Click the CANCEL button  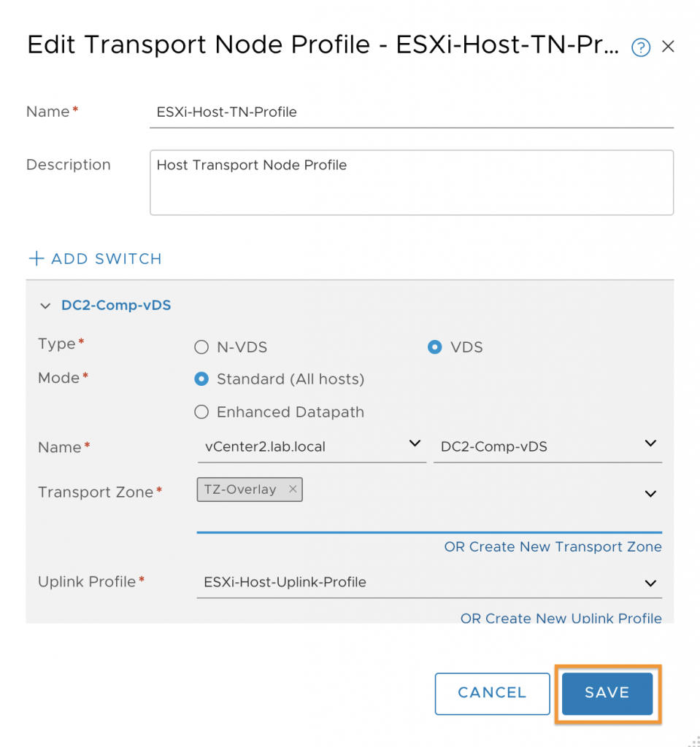[492, 694]
